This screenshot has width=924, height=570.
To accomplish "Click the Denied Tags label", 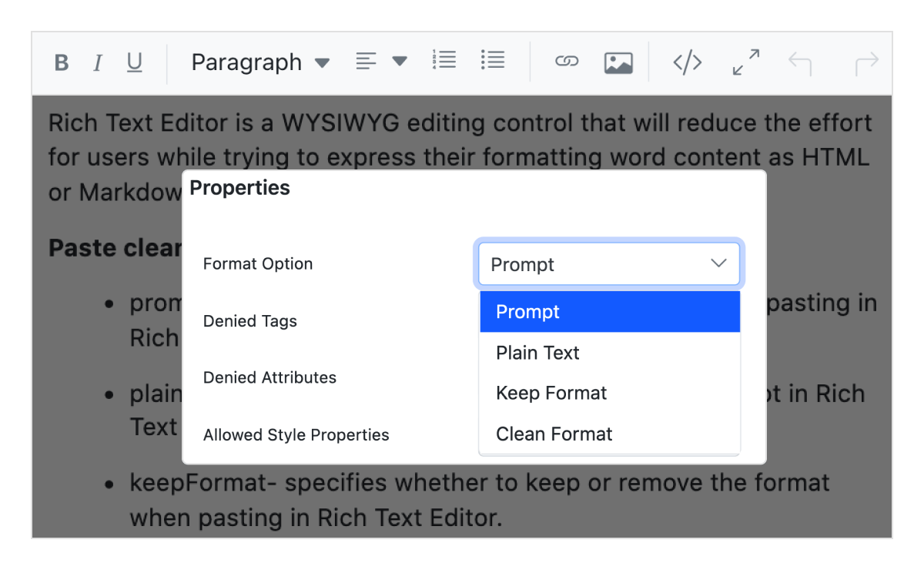I will [x=250, y=321].
